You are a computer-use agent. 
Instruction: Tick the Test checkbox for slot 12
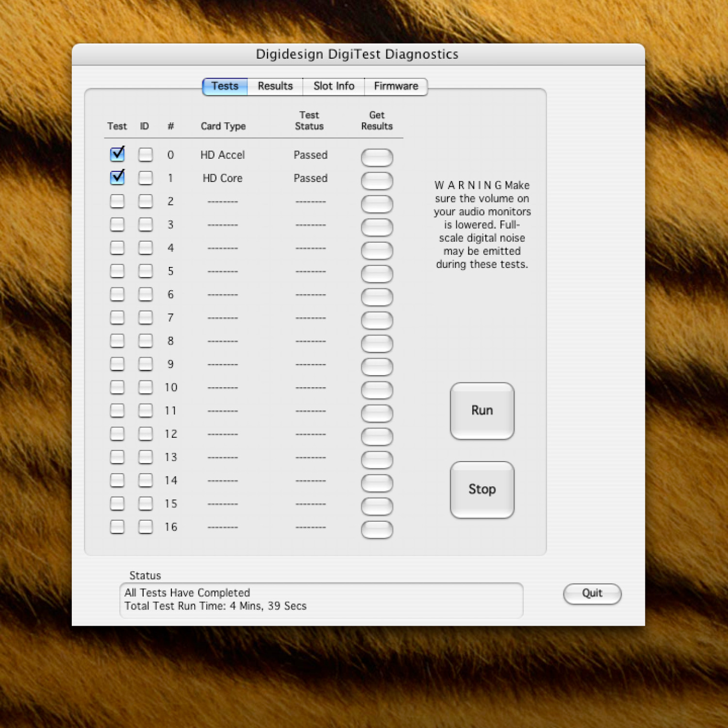[117, 434]
